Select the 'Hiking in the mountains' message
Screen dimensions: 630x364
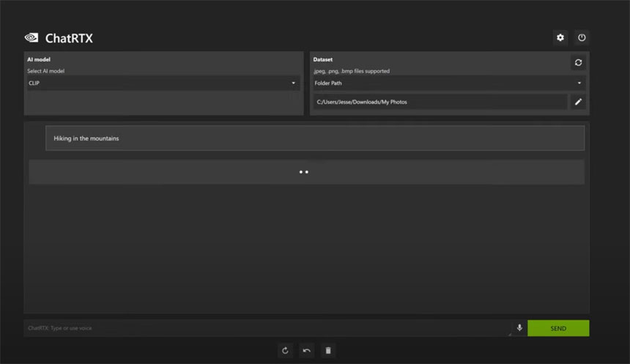[x=315, y=138]
